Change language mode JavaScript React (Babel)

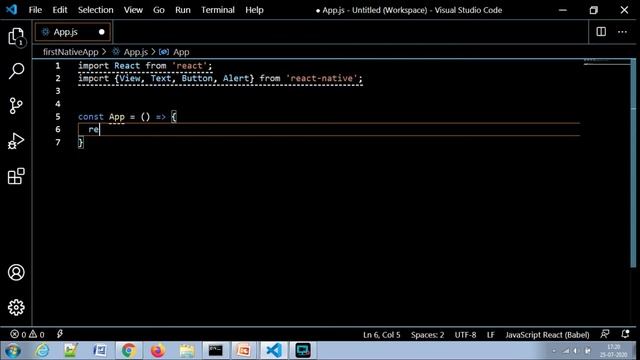[547, 335]
